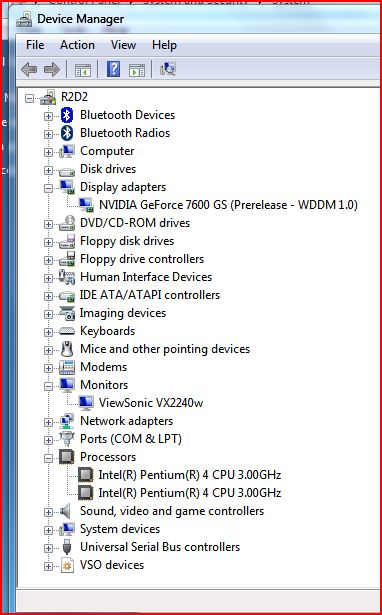Select the Universal Serial Bus controllers label

(x=160, y=547)
